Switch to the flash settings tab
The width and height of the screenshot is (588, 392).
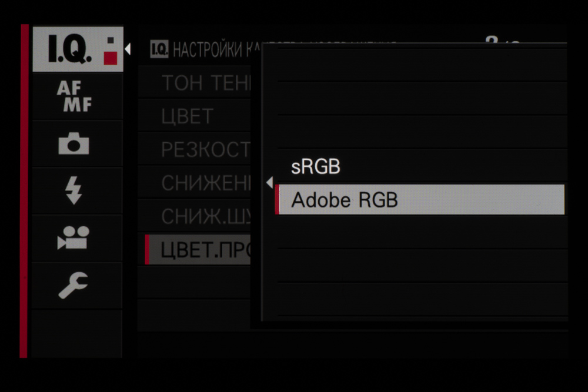point(74,191)
